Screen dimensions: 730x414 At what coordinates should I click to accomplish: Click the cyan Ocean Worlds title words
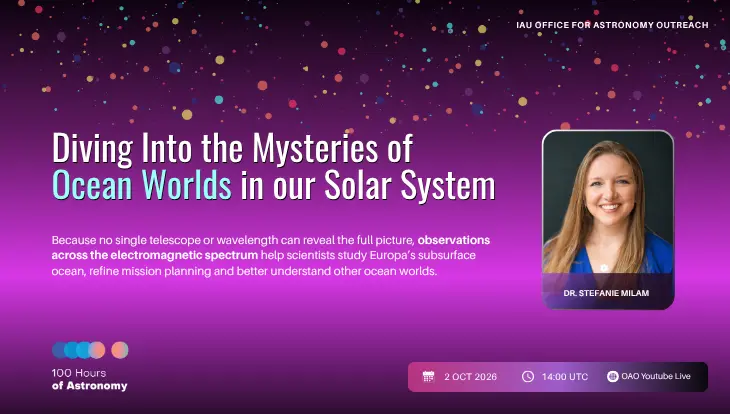coord(142,185)
